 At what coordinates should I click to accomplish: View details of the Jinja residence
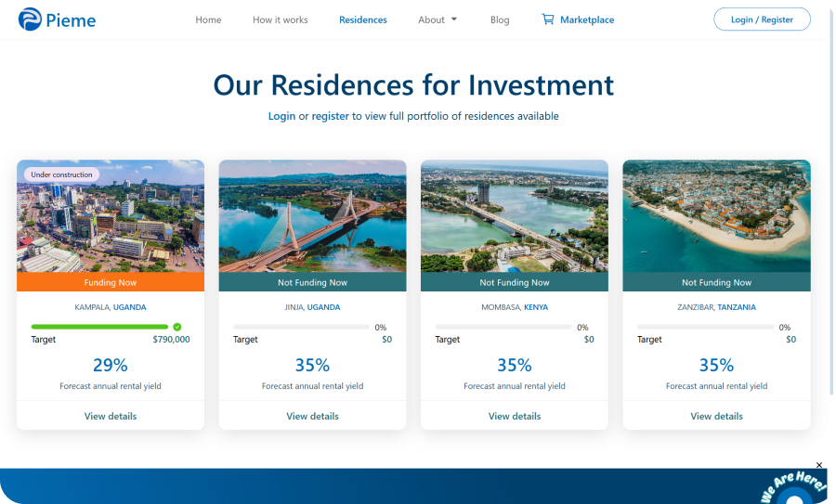click(312, 416)
